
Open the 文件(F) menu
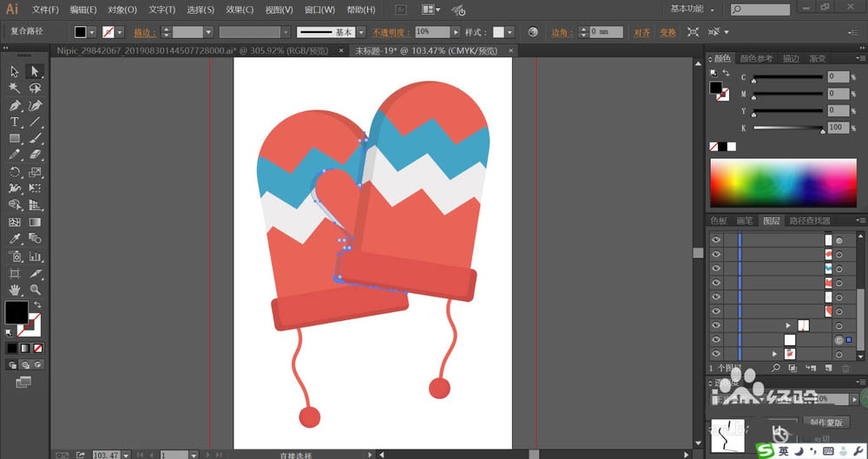45,10
